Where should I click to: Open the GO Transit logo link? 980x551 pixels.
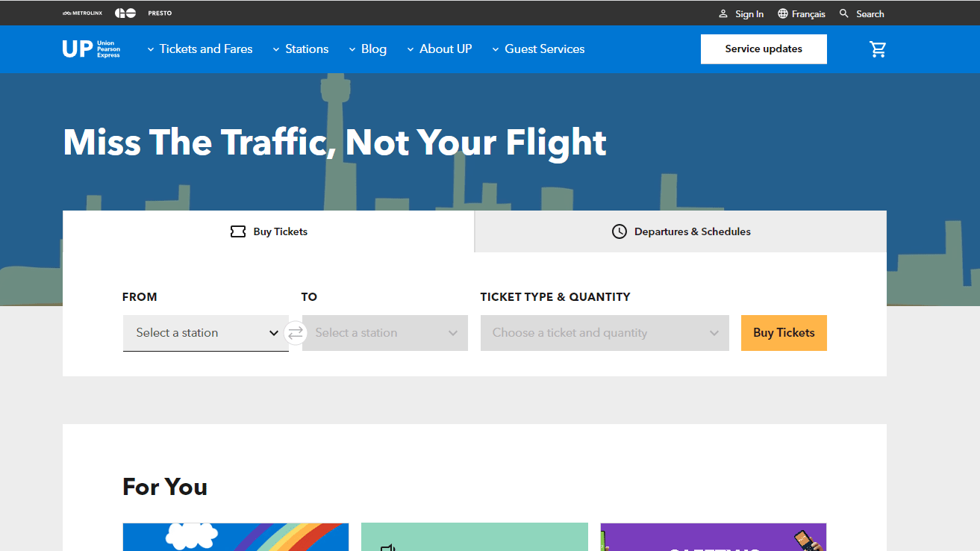(x=125, y=13)
